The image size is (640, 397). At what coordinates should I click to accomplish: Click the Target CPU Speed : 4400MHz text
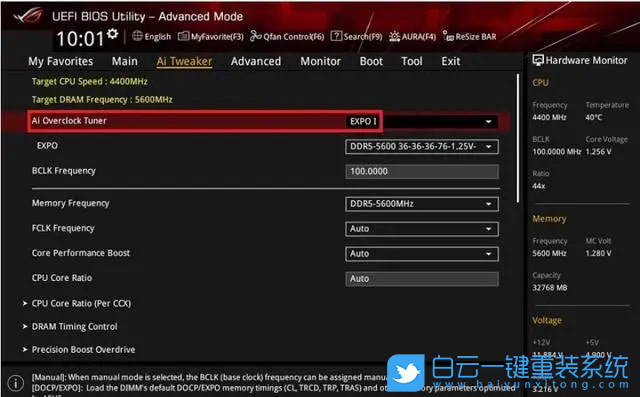click(x=90, y=82)
